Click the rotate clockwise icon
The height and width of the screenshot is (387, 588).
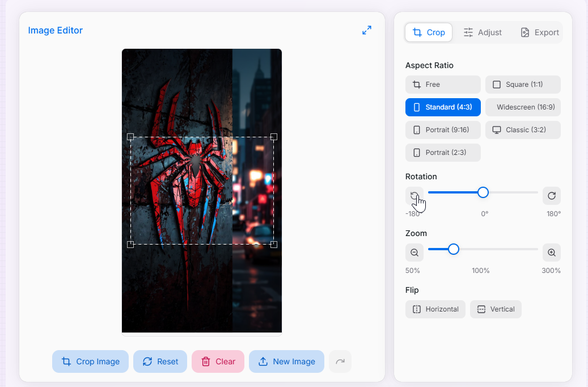(x=551, y=196)
